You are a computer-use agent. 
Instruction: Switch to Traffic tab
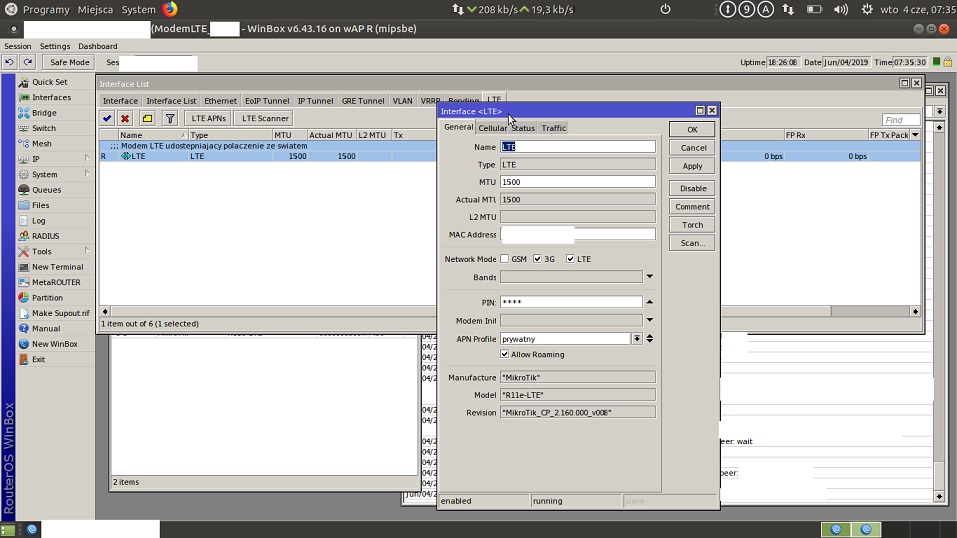point(554,128)
